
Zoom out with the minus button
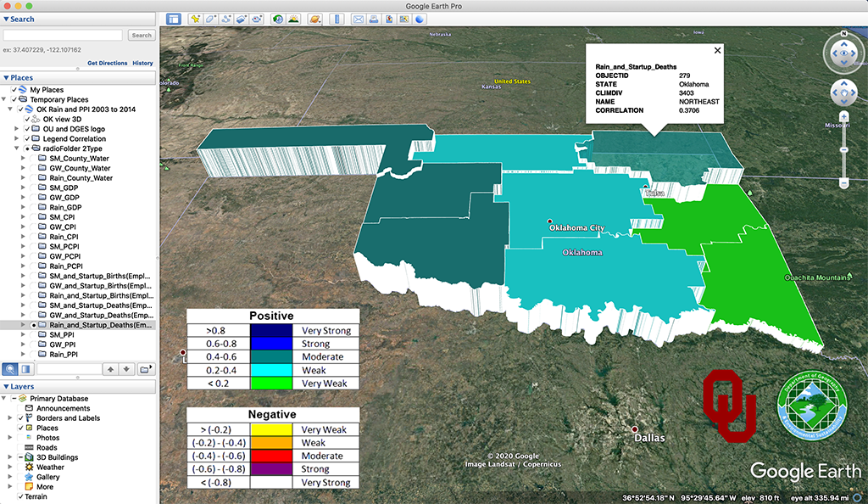[x=843, y=183]
